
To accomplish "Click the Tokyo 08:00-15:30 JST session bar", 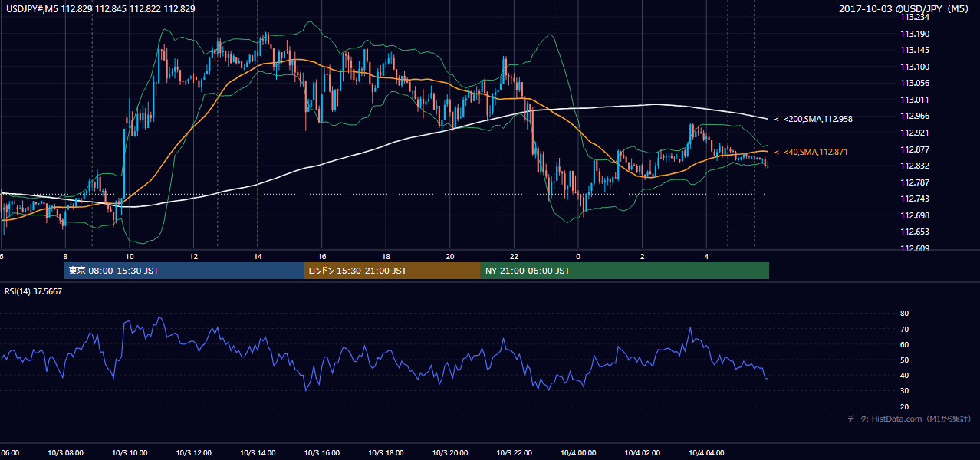I will click(184, 271).
